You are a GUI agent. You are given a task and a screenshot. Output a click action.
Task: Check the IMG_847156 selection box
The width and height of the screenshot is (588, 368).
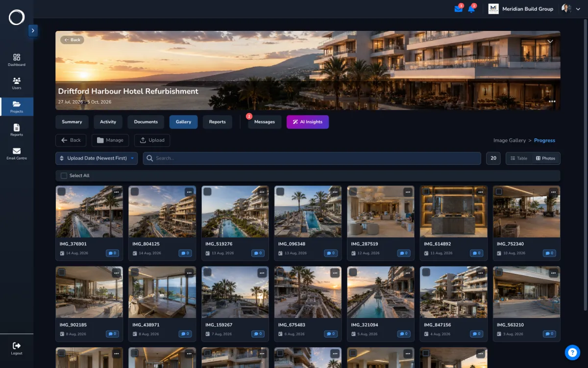(426, 272)
